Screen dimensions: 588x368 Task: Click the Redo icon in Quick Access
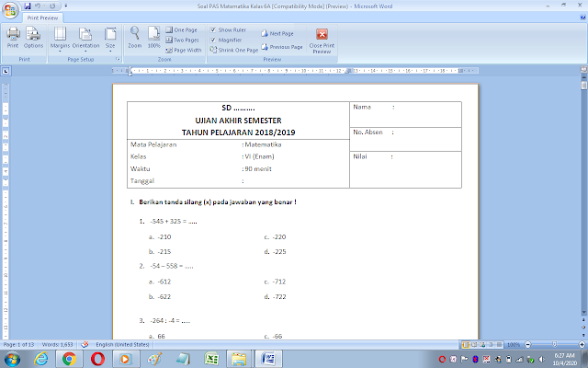[x=52, y=6]
